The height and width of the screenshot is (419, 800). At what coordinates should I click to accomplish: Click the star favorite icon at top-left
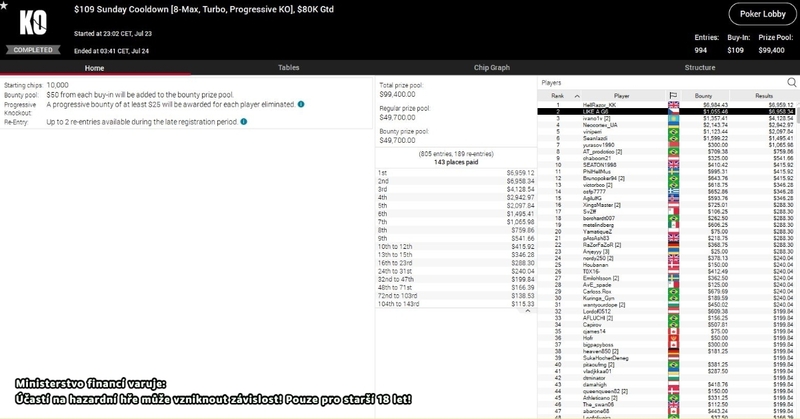click(4, 6)
